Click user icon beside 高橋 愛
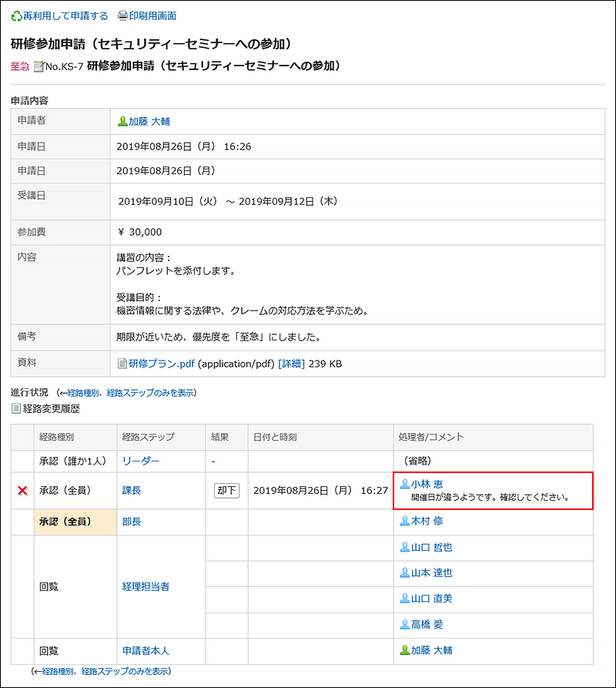Image resolution: width=616 pixels, height=688 pixels. pos(405,624)
